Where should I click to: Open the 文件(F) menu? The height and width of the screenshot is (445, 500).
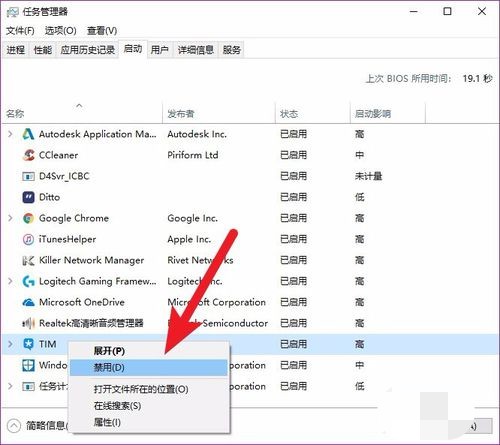pyautogui.click(x=20, y=31)
